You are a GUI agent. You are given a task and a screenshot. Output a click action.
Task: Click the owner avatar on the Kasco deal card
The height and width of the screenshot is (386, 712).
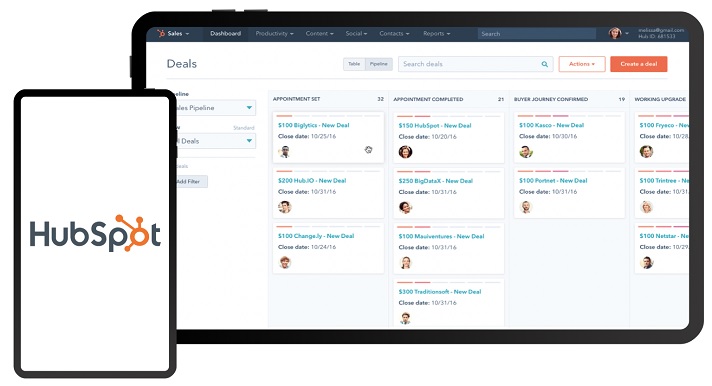(x=526, y=152)
